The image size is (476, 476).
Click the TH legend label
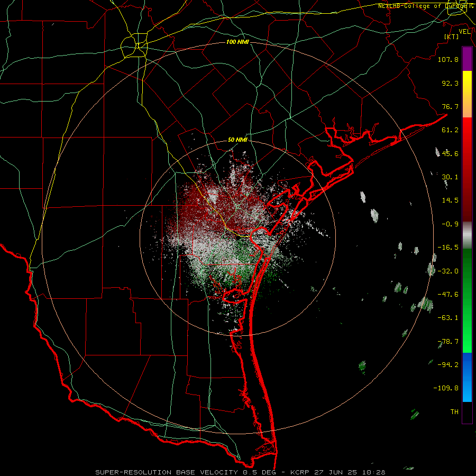(x=454, y=412)
